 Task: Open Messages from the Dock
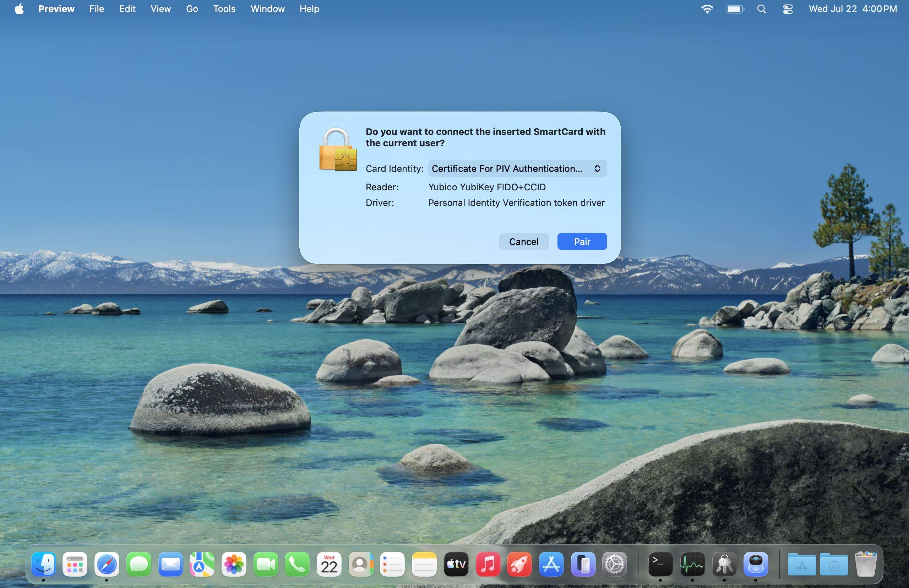[138, 564]
